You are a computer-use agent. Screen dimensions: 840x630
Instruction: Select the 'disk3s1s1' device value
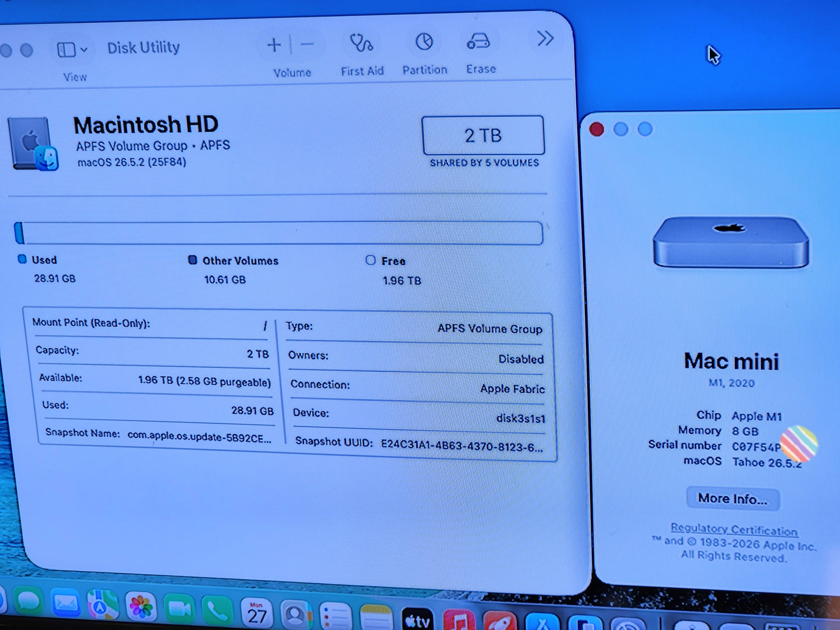pos(520,418)
